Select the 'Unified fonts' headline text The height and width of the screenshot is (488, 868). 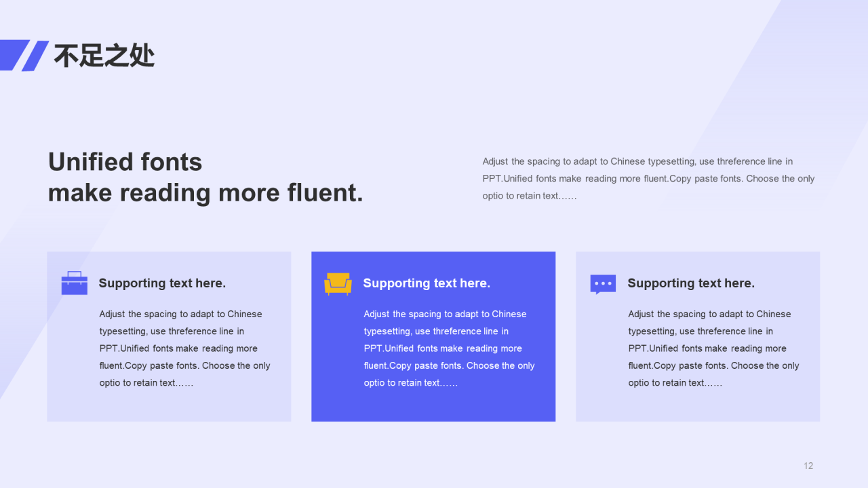click(125, 162)
